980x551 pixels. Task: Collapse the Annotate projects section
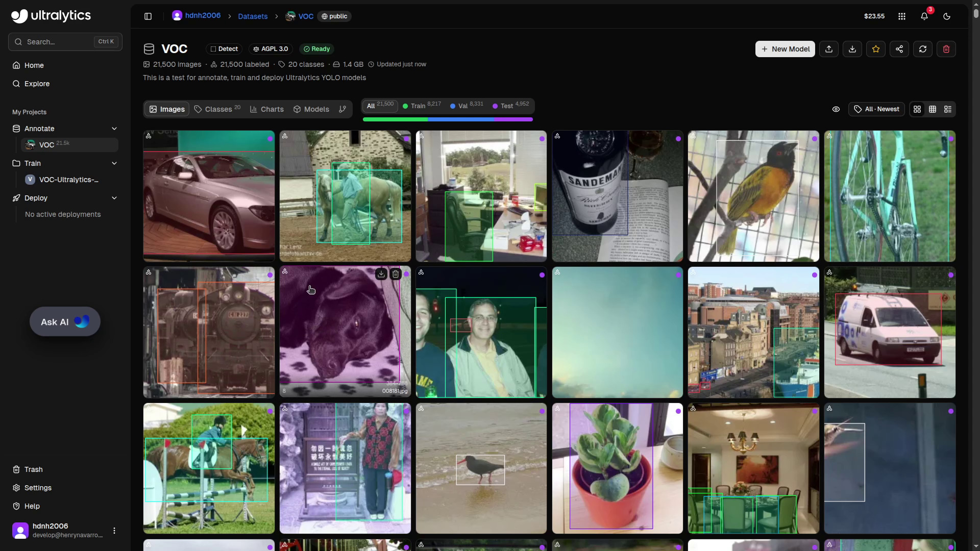point(114,129)
